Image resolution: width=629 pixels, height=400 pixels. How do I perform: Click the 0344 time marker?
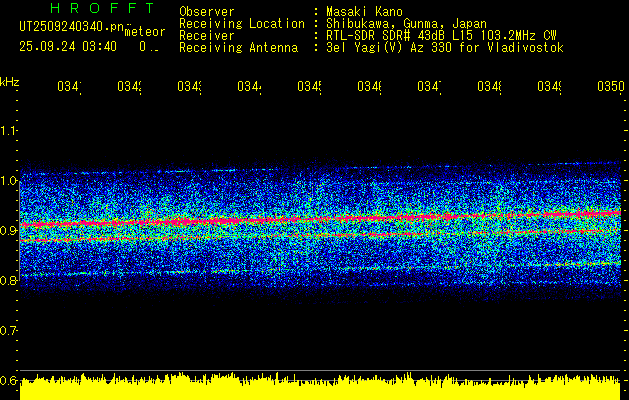250,86
